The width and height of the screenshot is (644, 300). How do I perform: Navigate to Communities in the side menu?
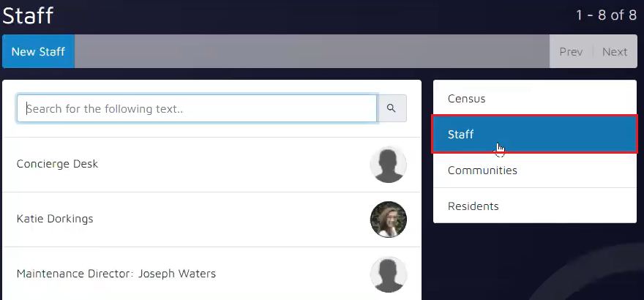click(x=482, y=170)
